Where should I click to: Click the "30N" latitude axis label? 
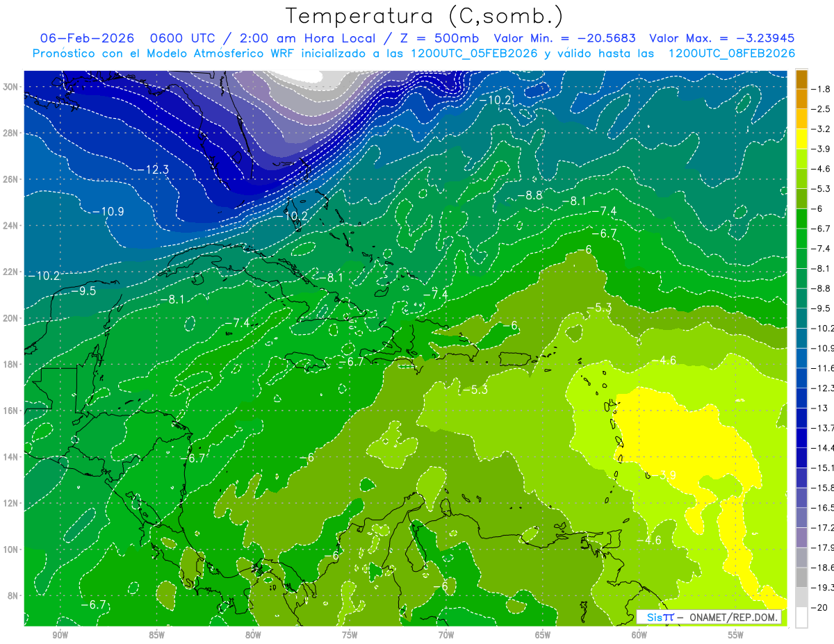(x=11, y=87)
